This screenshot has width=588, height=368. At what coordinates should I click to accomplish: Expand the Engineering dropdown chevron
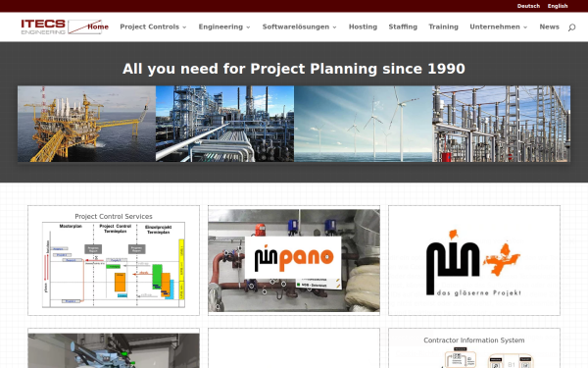point(248,27)
